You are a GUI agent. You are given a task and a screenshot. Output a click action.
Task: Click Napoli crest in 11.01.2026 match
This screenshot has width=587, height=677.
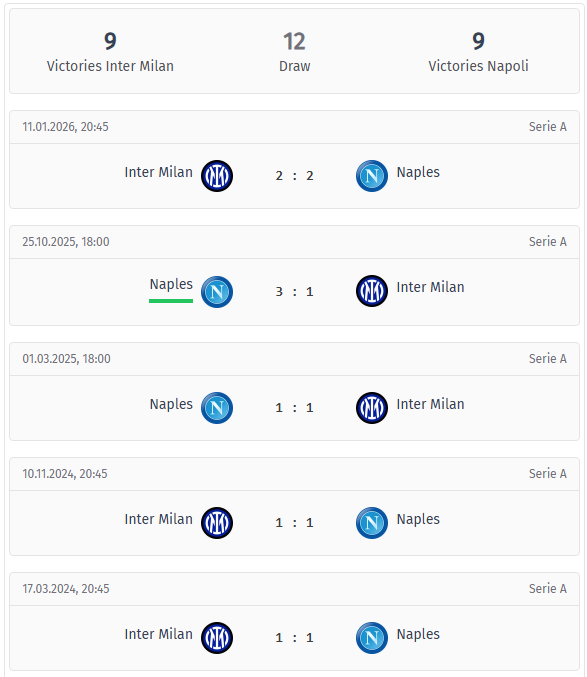coord(372,176)
